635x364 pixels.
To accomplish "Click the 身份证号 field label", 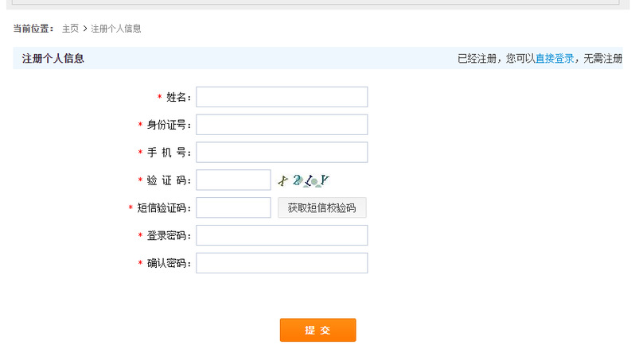I will coord(168,126).
